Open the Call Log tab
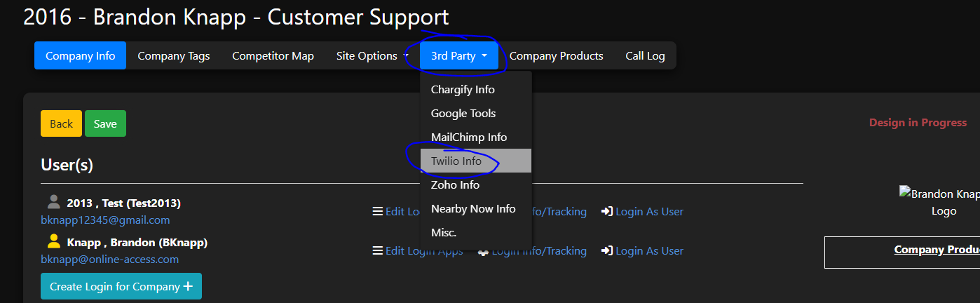 645,56
